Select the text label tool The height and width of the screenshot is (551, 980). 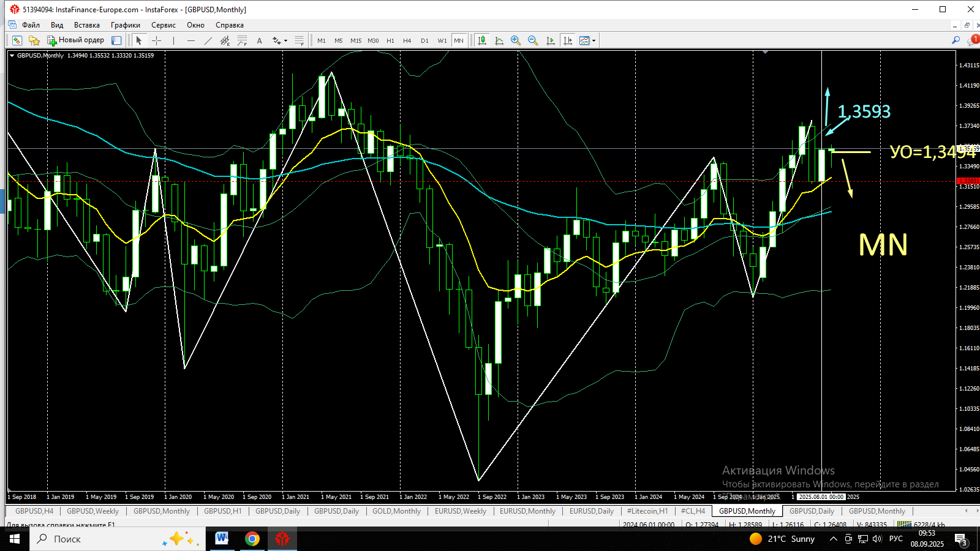coord(260,40)
